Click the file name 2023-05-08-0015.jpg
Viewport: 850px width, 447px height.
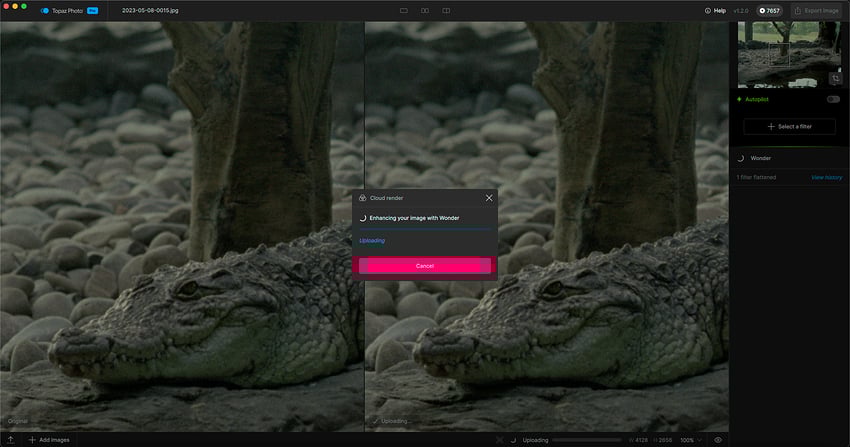(150, 10)
